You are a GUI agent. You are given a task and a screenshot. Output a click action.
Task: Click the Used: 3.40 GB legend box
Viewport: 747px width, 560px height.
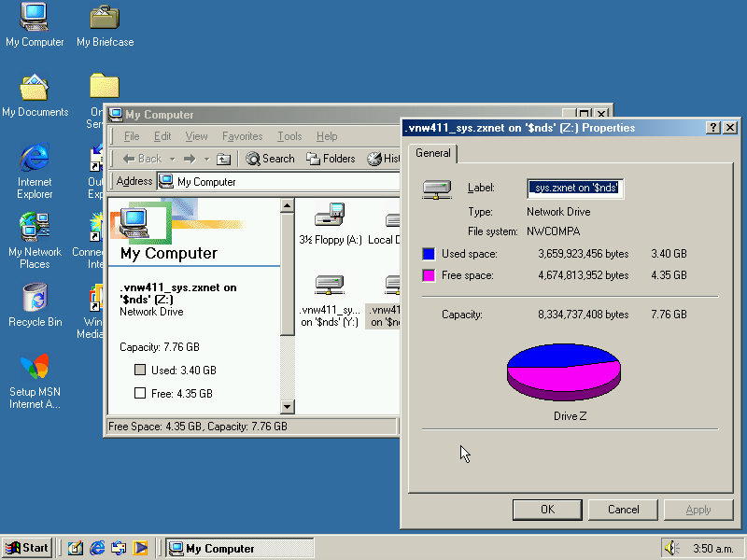pos(140,370)
